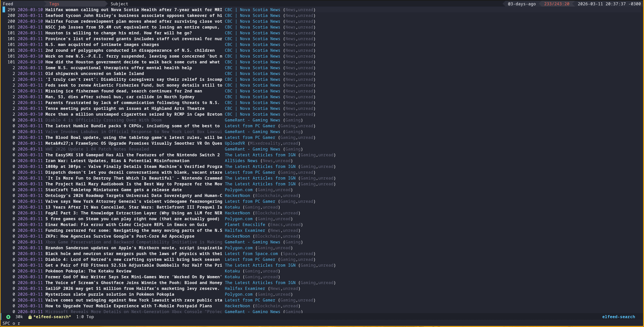Select 'More than a million unstamped cigarettes' entry
The width and height of the screenshot is (644, 327).
pyautogui.click(x=134, y=114)
